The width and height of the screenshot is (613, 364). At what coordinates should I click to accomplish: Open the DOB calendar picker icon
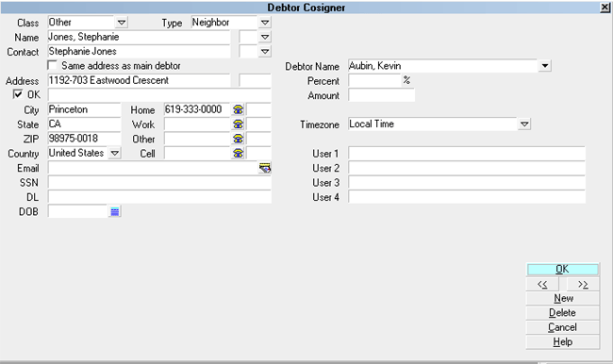click(x=114, y=211)
